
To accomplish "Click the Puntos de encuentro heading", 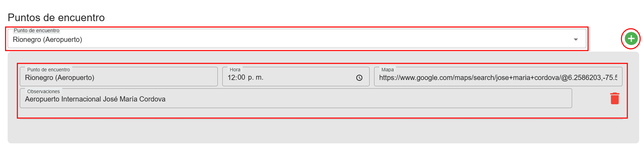I will [x=56, y=18].
